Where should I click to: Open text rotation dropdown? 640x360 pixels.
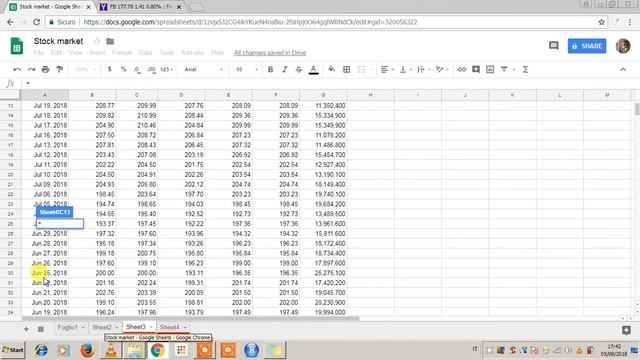(x=442, y=69)
